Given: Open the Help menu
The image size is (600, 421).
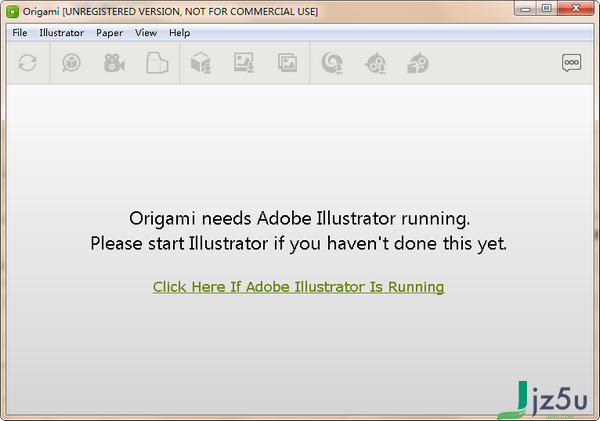Looking at the screenshot, I should coord(179,33).
